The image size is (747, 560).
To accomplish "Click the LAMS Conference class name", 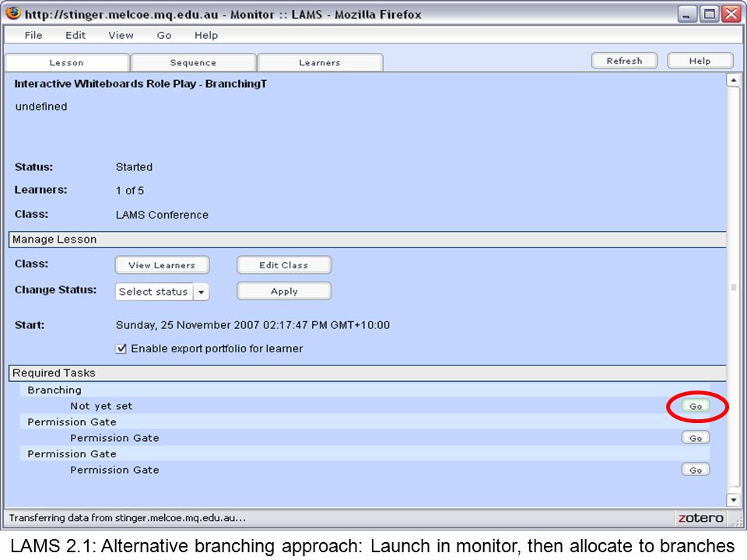I will 162,215.
